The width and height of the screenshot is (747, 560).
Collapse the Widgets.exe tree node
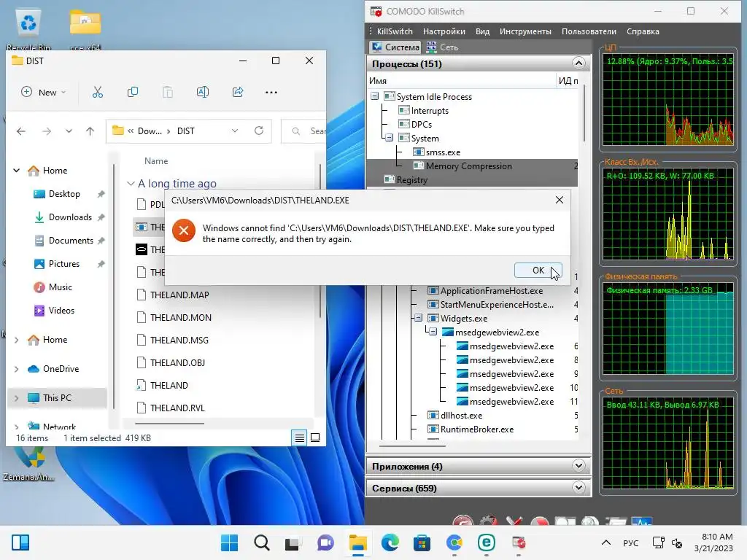418,318
